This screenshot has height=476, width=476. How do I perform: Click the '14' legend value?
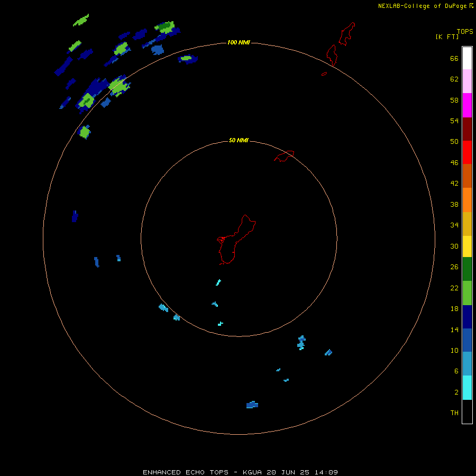click(454, 329)
